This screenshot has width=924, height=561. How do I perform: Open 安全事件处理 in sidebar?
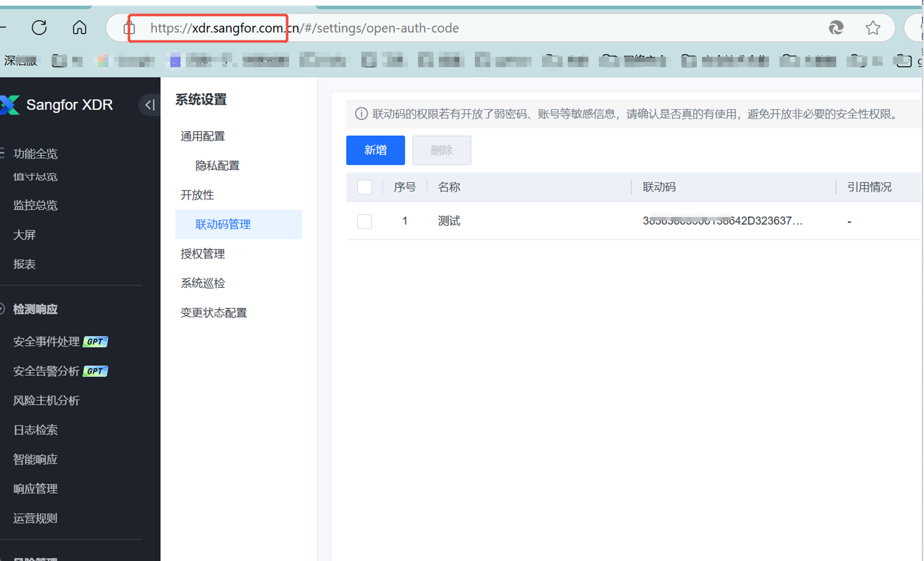[46, 342]
